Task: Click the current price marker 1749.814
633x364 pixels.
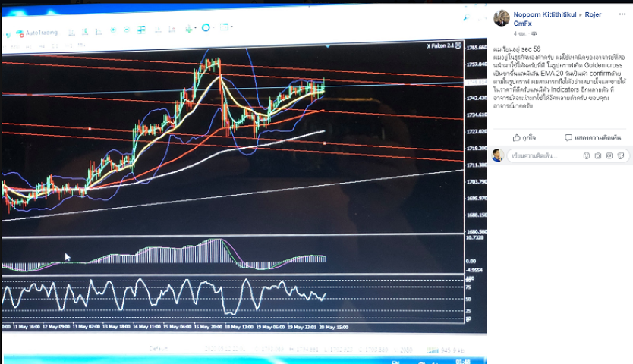Action: pos(477,83)
